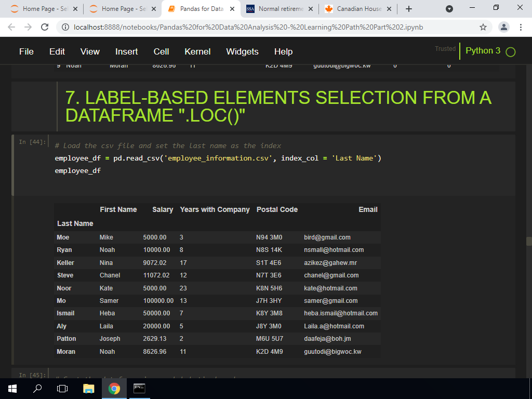Open the Windows Start menu

(x=12, y=389)
